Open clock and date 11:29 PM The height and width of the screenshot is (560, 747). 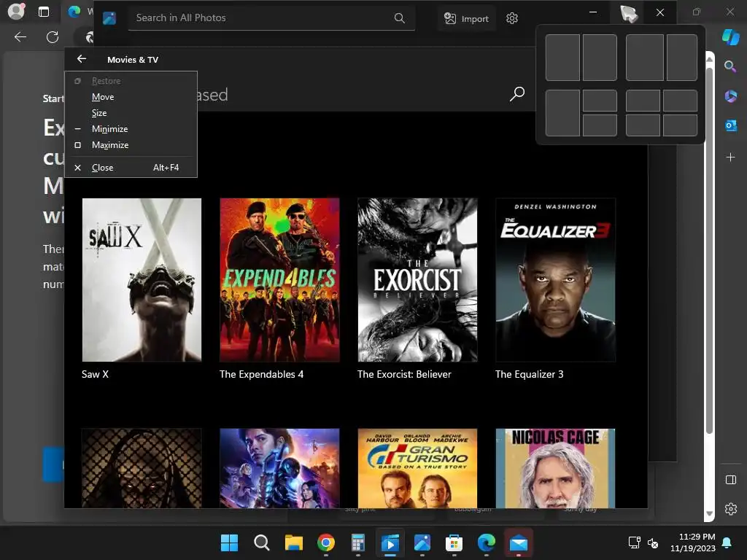[x=693, y=542]
